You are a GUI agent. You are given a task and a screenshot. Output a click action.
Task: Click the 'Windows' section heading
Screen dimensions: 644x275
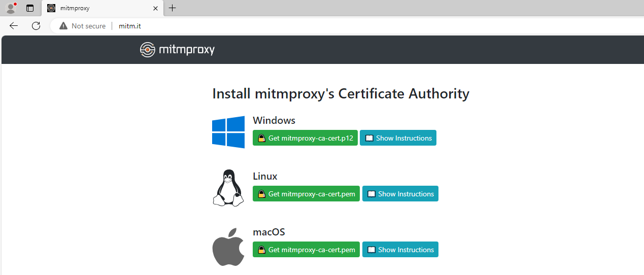(274, 120)
